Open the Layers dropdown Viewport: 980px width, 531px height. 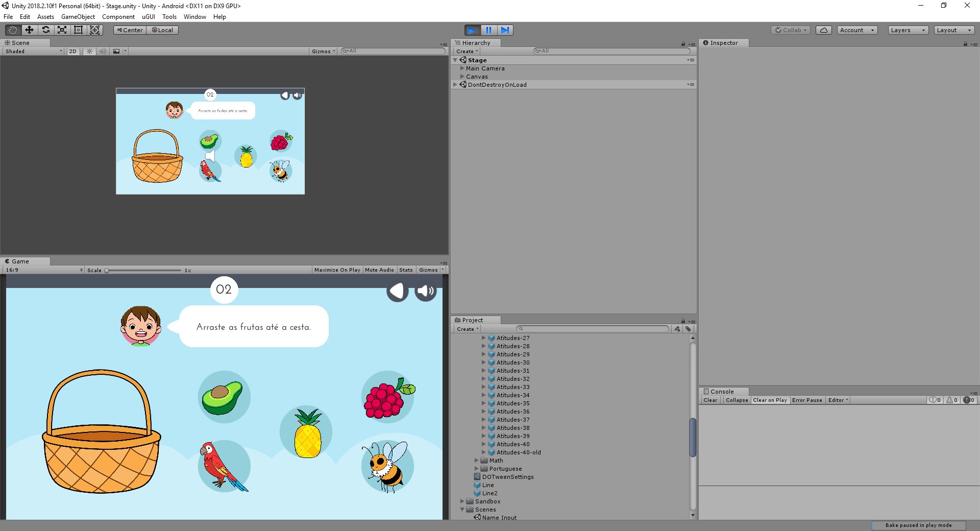pos(908,30)
